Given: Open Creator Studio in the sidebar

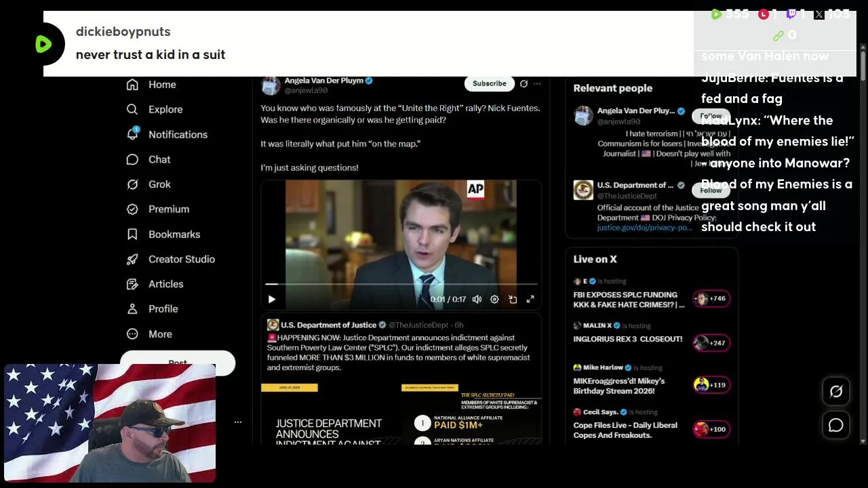Looking at the screenshot, I should (x=172, y=260).
